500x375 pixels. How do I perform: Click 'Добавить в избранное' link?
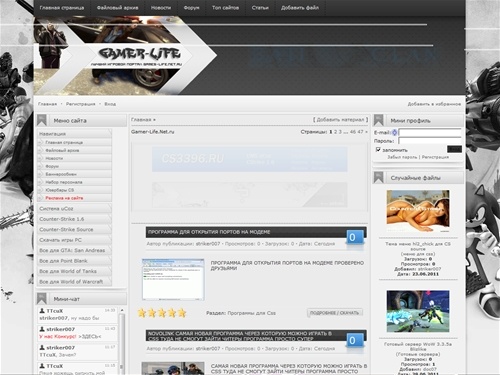tap(434, 104)
